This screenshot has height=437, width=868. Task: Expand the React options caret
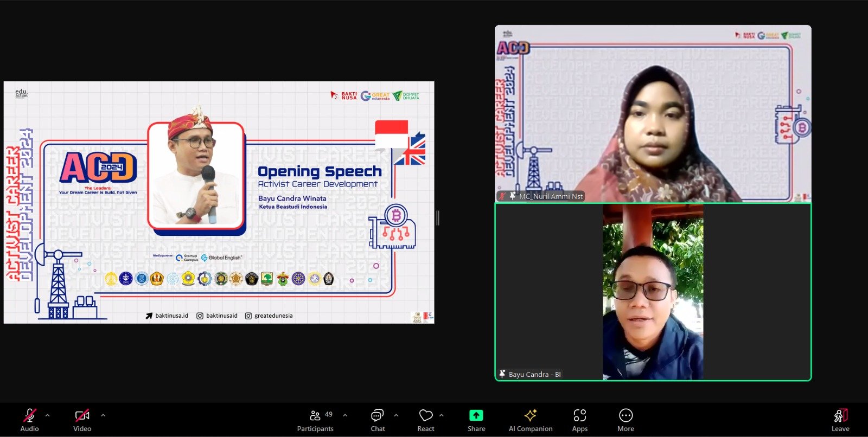442,415
